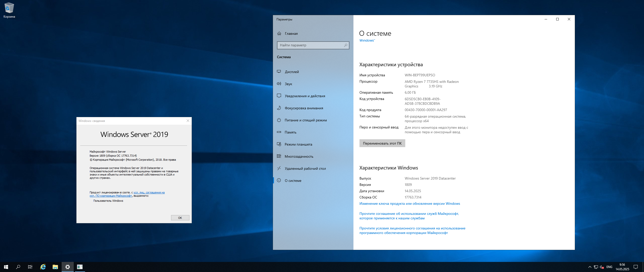Click the tablet icon beside Режим планшета

pos(279,144)
